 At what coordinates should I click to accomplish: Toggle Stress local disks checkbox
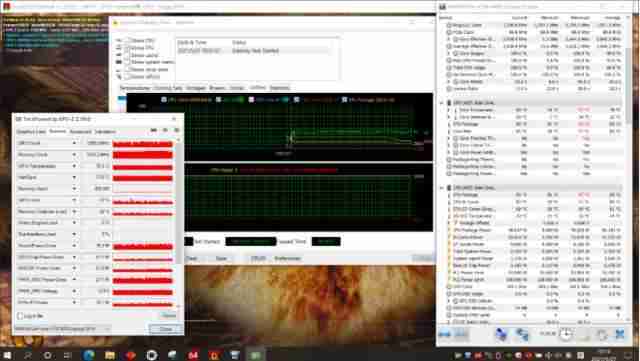pos(127,69)
